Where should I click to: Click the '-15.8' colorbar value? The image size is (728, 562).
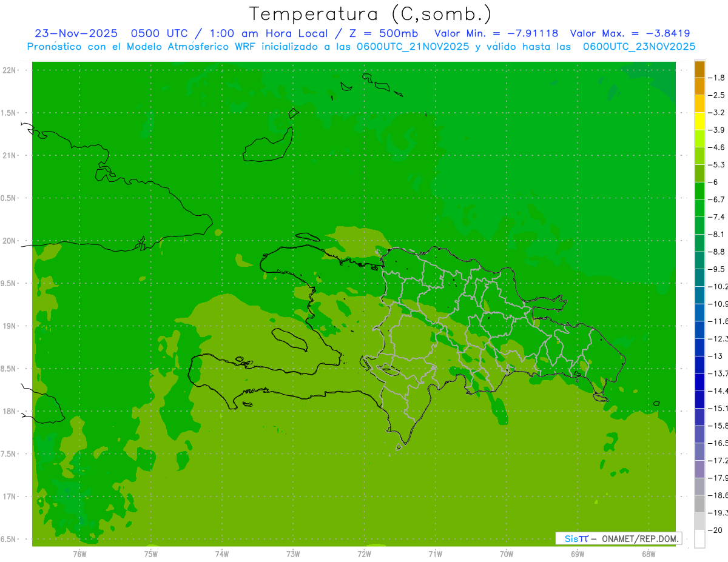coord(718,426)
